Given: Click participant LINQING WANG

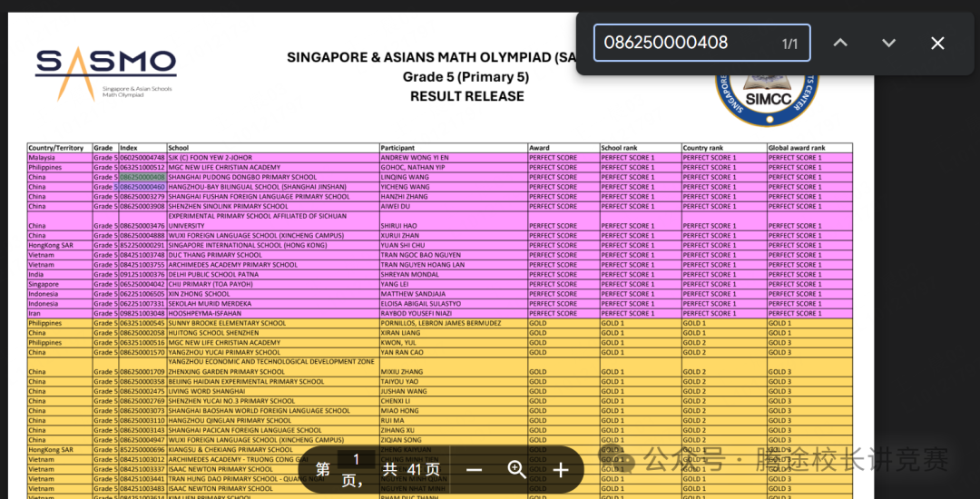Looking at the screenshot, I should (405, 177).
